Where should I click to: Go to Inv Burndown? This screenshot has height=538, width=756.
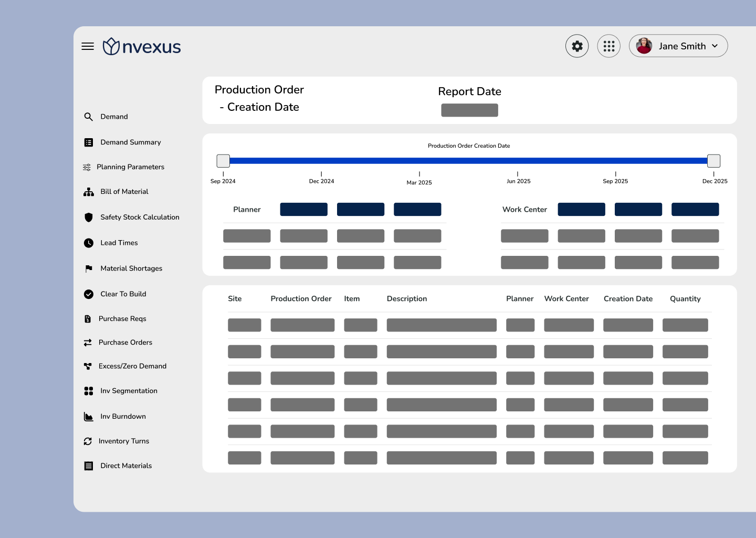(x=123, y=417)
